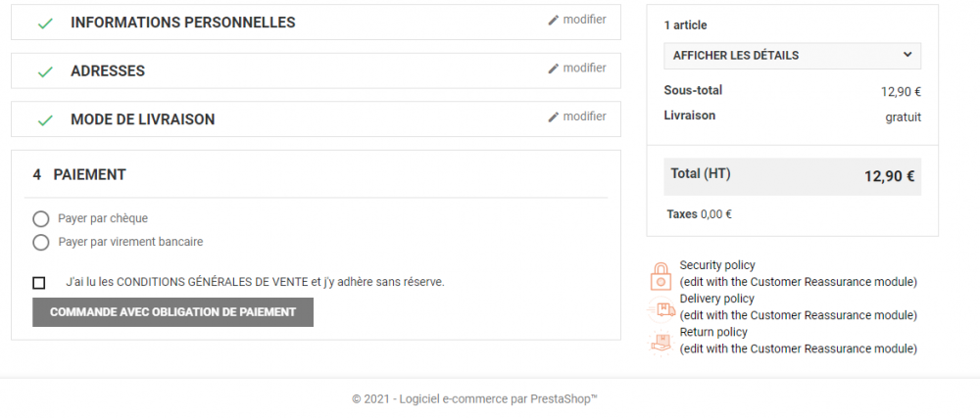This screenshot has width=980, height=418.
Task: Click Commande avec obligation de paiement button
Action: pyautogui.click(x=172, y=312)
